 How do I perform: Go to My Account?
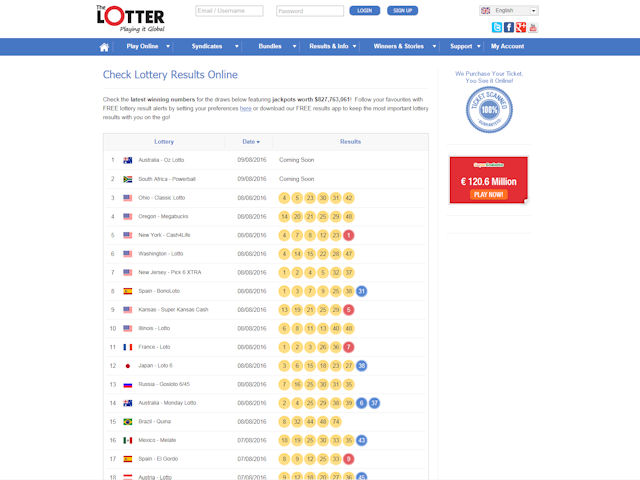coord(507,47)
